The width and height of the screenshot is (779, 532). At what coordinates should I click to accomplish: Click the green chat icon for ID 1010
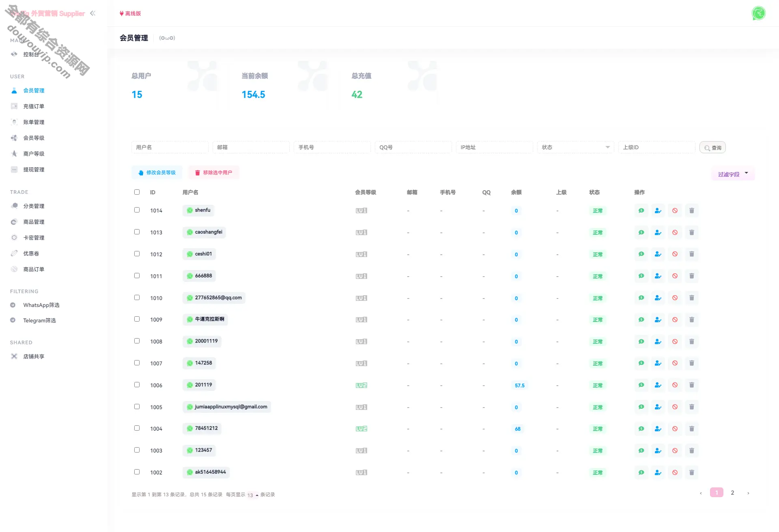pyautogui.click(x=641, y=298)
